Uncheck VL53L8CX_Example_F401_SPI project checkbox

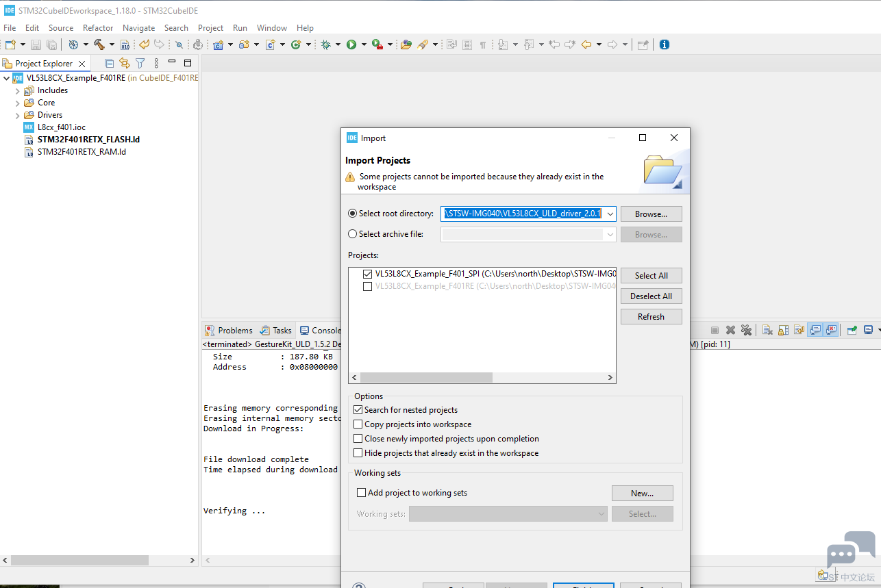point(368,274)
